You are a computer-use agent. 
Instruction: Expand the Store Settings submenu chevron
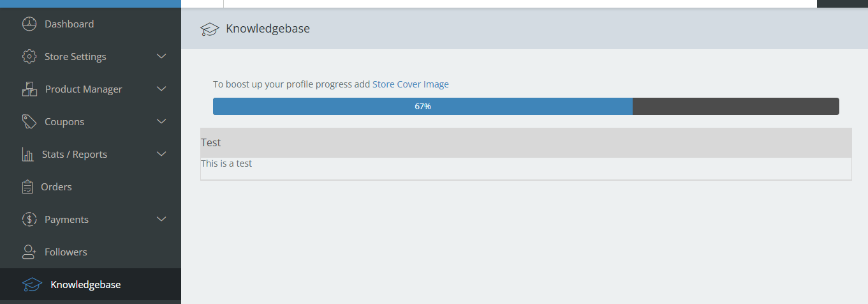161,56
